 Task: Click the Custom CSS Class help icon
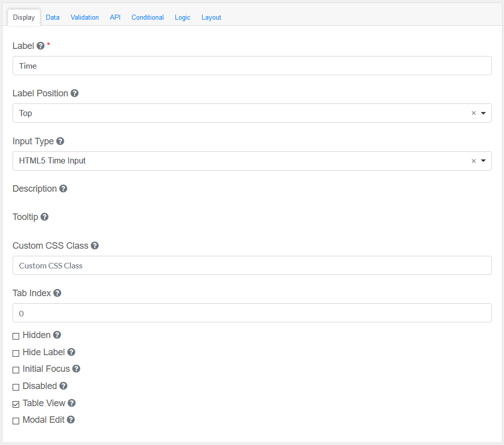click(95, 246)
